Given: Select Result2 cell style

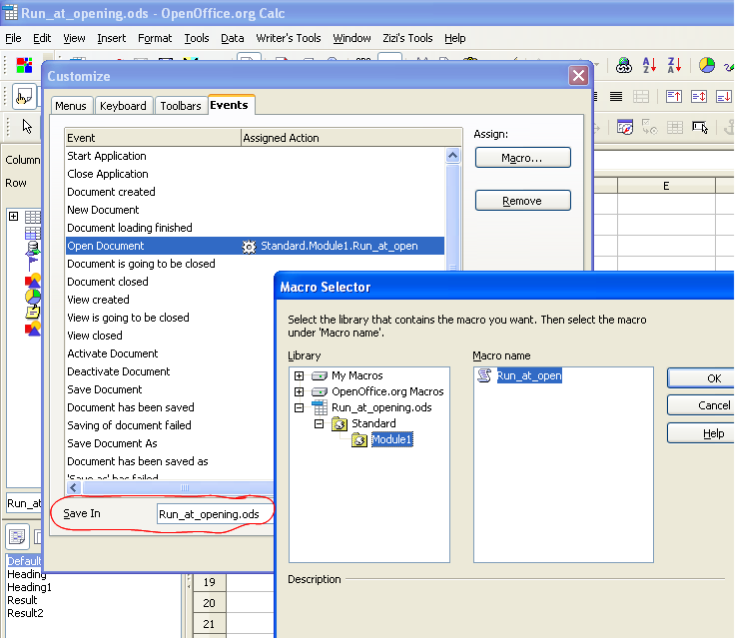Looking at the screenshot, I should pos(25,613).
